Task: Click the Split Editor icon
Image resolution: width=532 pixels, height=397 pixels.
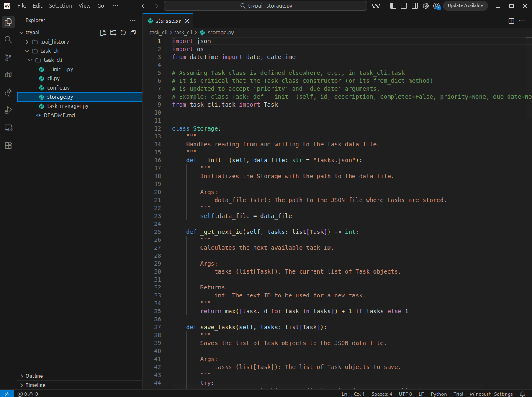Action: point(511,21)
